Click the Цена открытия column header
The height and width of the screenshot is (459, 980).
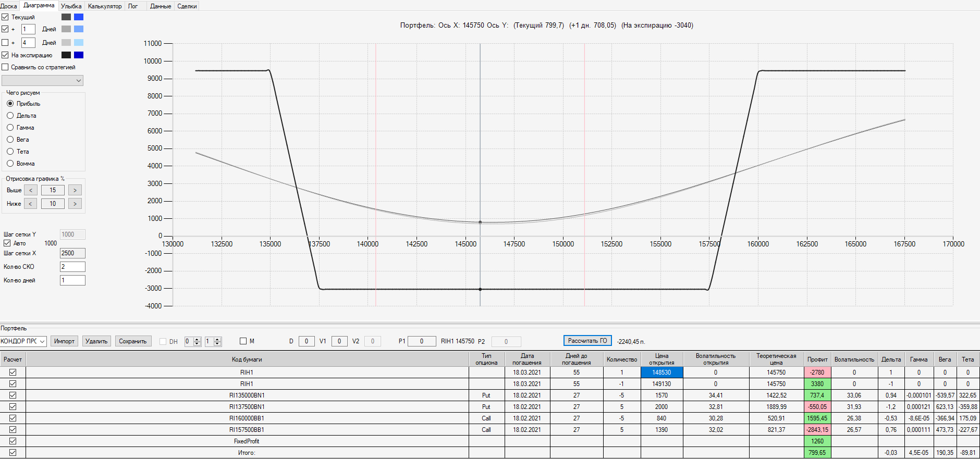click(x=661, y=359)
